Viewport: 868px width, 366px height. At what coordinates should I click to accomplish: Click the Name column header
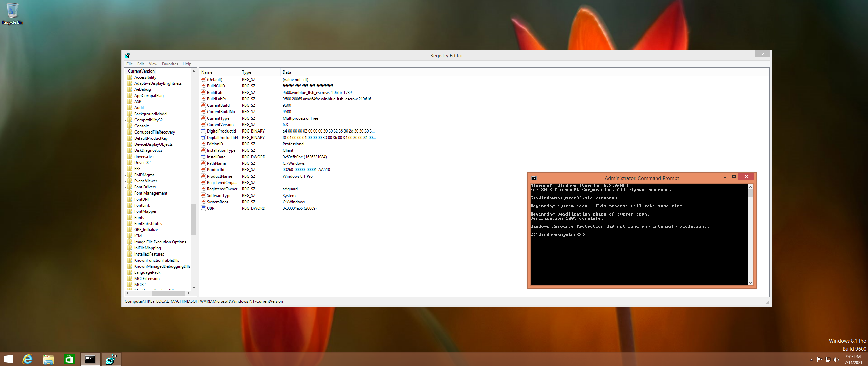[x=219, y=72]
